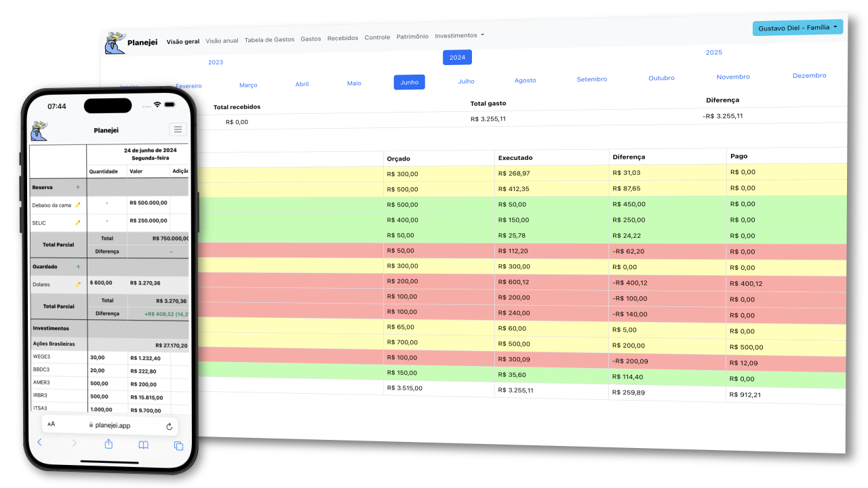Add an item with the Reserva plus icon
The image size is (868, 488).
tap(77, 187)
